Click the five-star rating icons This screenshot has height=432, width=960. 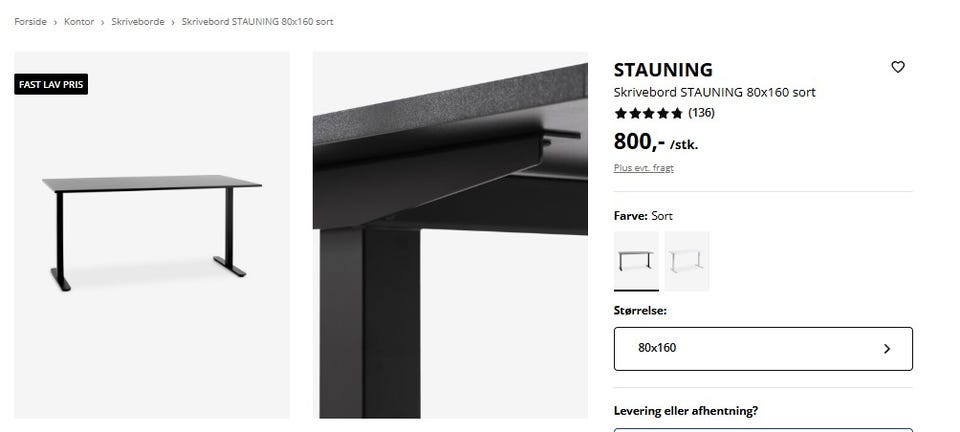pos(648,113)
